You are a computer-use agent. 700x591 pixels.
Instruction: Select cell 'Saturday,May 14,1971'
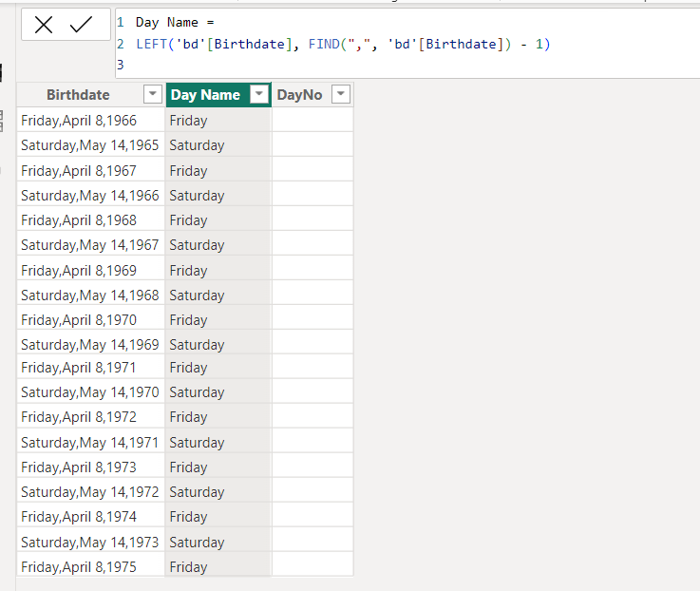[x=91, y=442]
